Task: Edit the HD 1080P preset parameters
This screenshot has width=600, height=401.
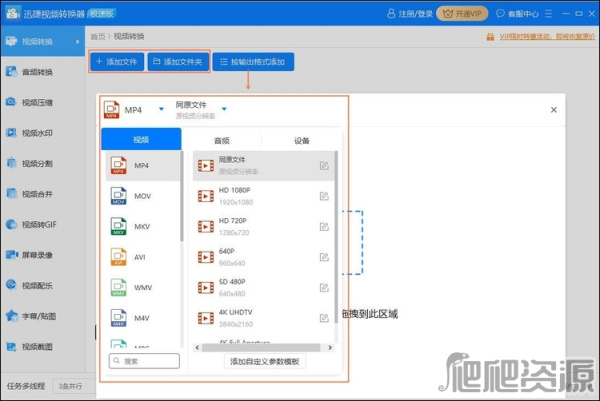Action: pyautogui.click(x=324, y=196)
